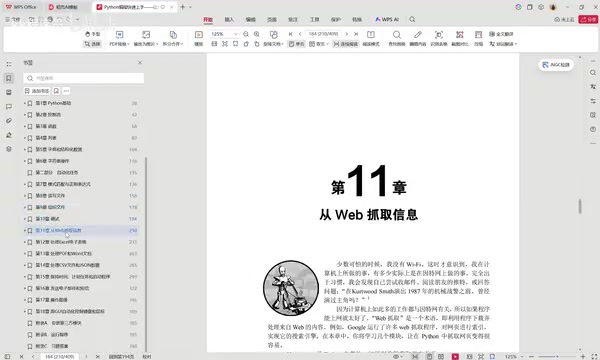The image size is (600, 360).
Task: Open the 125% zoom level combo box
Action: tap(224, 34)
